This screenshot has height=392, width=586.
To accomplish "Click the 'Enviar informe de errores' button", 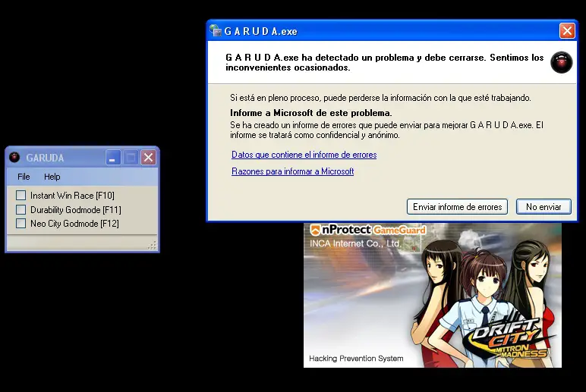I will [x=457, y=207].
